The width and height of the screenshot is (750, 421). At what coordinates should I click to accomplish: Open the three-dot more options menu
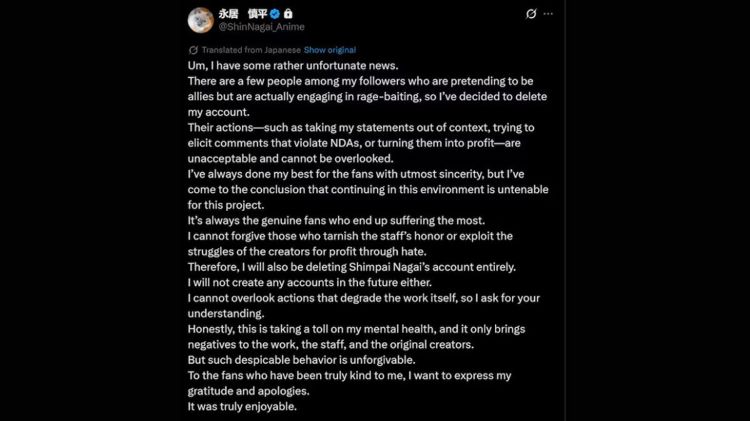coord(548,15)
